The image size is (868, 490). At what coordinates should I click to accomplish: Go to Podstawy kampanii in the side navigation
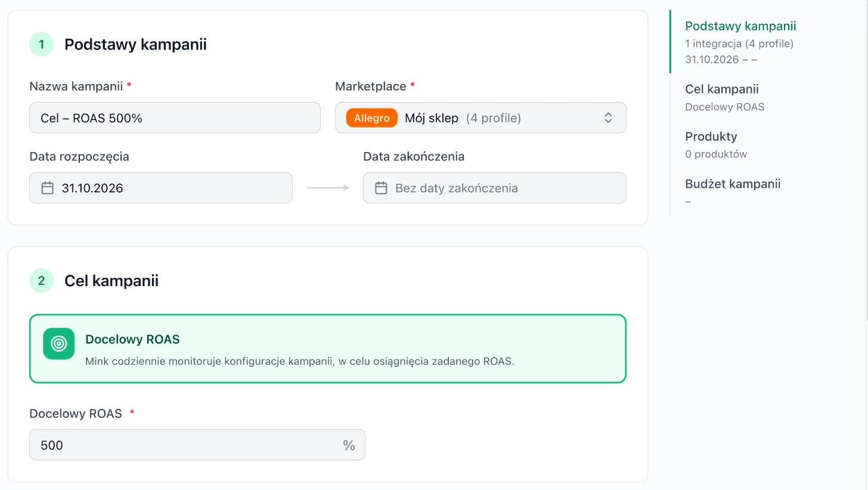pos(740,26)
